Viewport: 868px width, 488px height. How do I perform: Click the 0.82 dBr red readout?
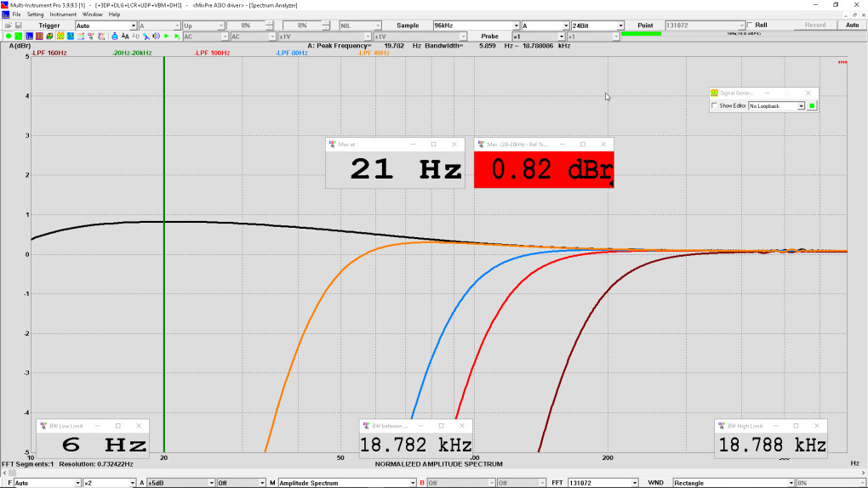coord(544,169)
